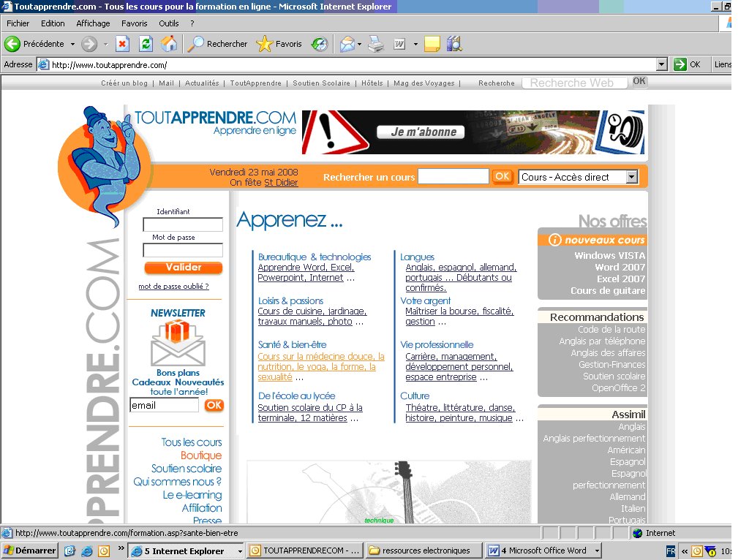Stop page loading with red X icon

(122, 44)
